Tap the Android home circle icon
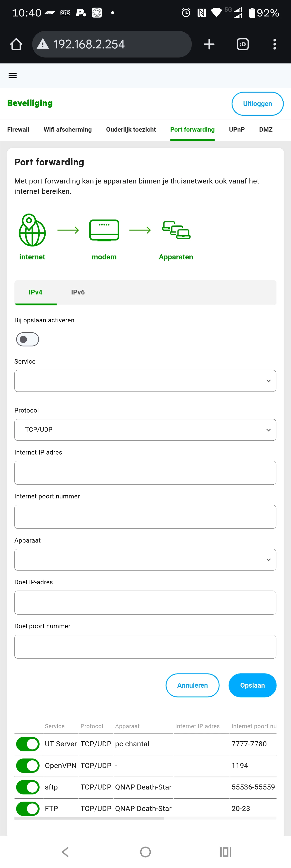Screen dimensions: 291x868 145,852
